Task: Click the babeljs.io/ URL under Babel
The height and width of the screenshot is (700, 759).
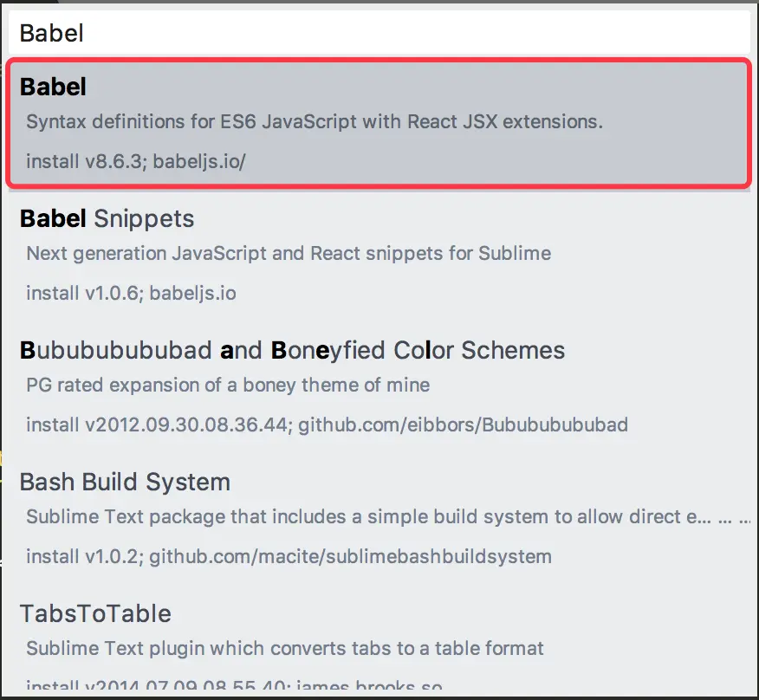Action: [200, 162]
